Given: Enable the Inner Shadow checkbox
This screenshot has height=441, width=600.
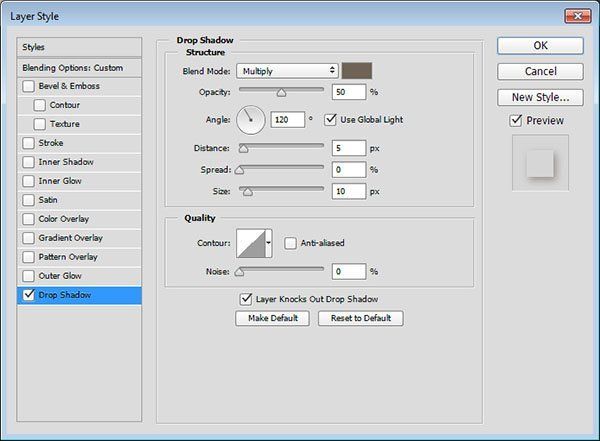Looking at the screenshot, I should pyautogui.click(x=28, y=162).
